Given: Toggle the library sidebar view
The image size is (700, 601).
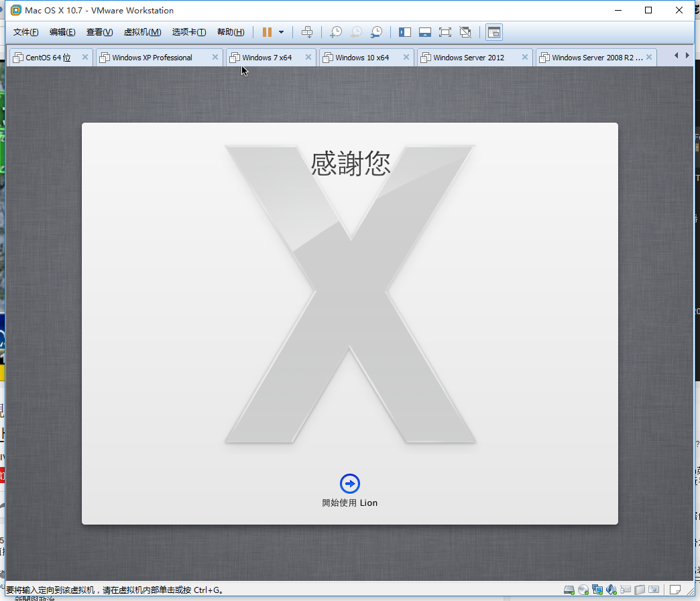Looking at the screenshot, I should pos(405,32).
